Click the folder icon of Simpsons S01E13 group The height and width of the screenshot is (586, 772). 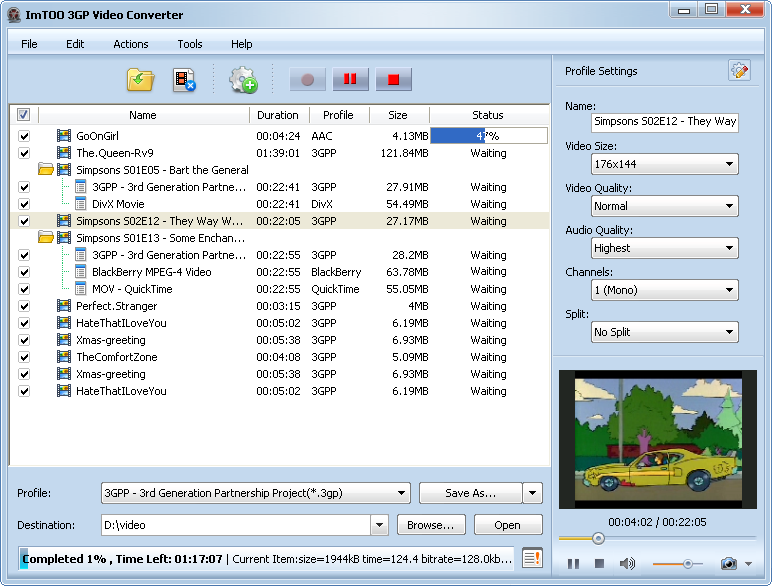tap(46, 238)
